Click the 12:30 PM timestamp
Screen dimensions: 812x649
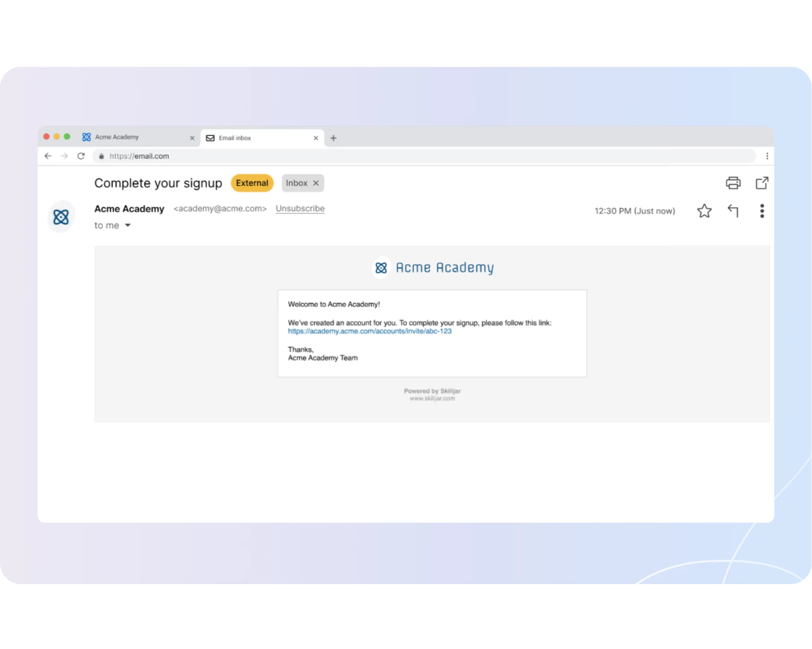[x=635, y=211]
